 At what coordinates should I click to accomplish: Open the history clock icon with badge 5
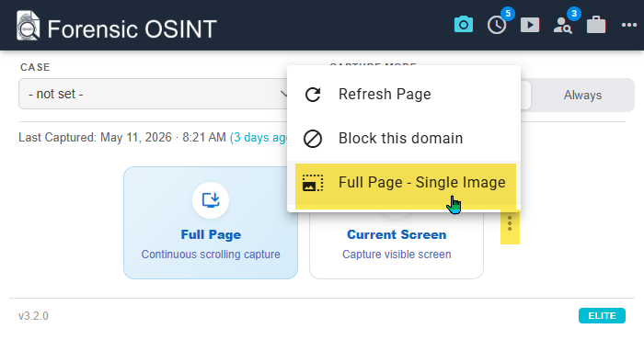(x=497, y=25)
